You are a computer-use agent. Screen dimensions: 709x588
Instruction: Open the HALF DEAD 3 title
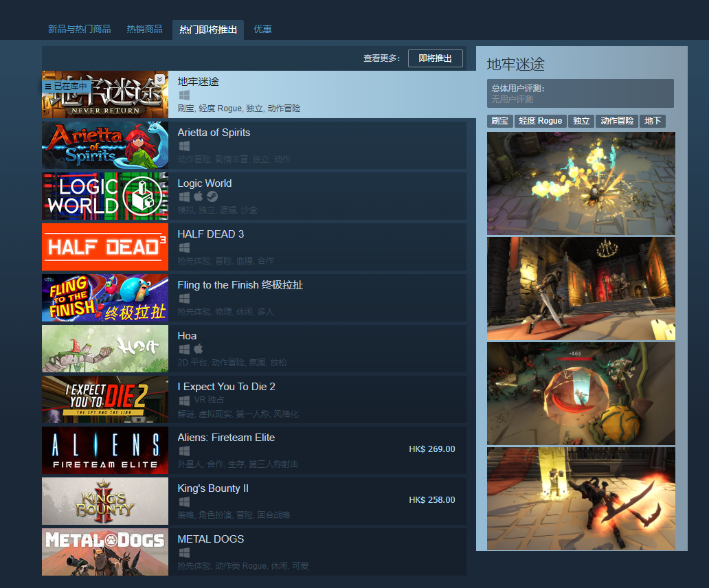(211, 234)
